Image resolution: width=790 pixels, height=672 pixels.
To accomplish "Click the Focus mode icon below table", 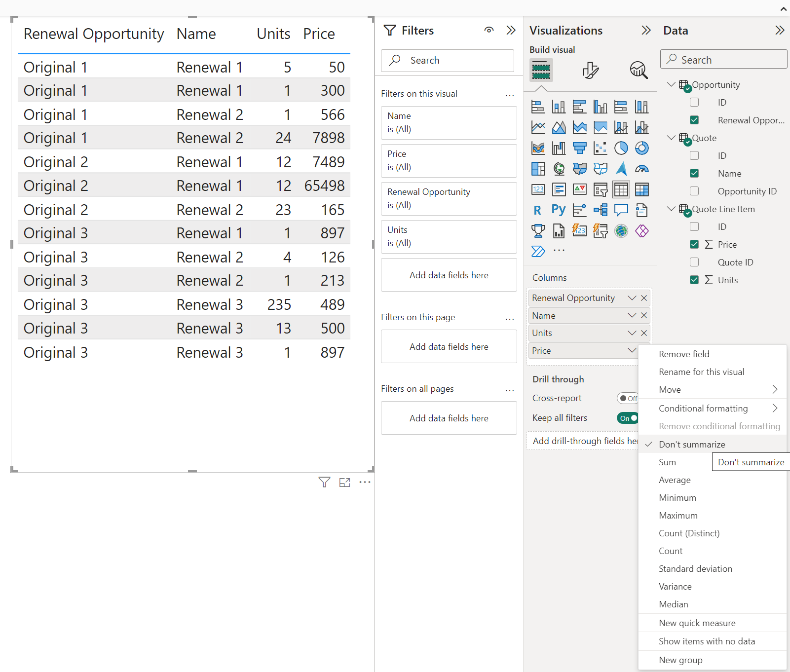I will click(x=344, y=482).
